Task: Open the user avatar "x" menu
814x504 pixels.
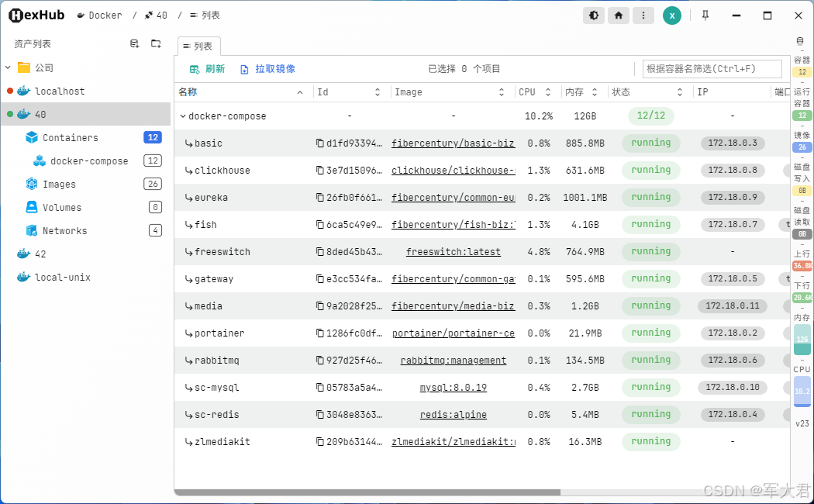Action: (x=672, y=16)
